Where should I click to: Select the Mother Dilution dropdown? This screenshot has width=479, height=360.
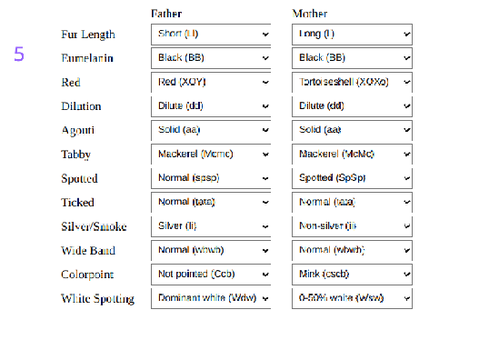[352, 106]
